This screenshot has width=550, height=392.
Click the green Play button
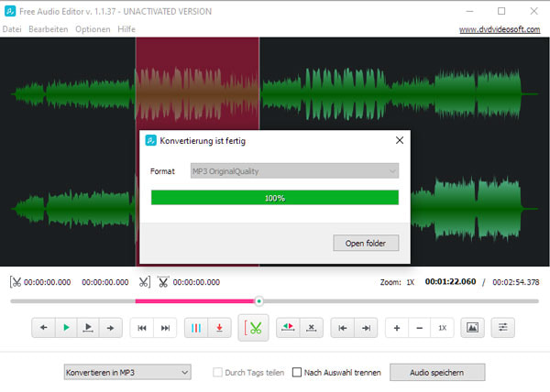(66, 327)
